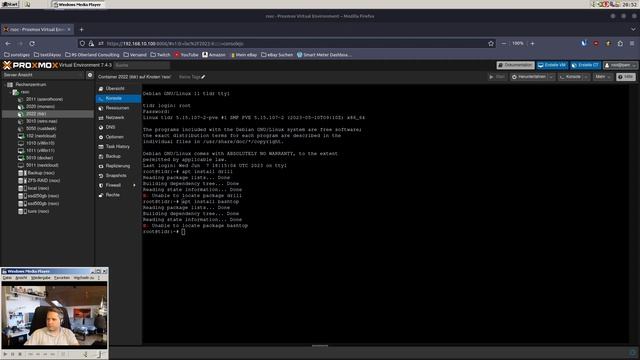Click the Herunterfahren shutdown button
This screenshot has height=360, width=640.
click(529, 77)
